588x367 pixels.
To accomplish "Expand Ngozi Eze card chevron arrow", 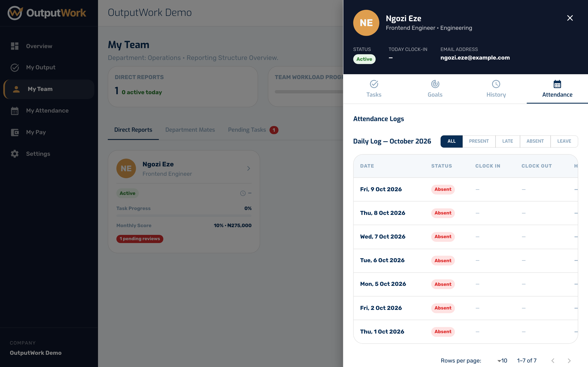I will (x=248, y=168).
